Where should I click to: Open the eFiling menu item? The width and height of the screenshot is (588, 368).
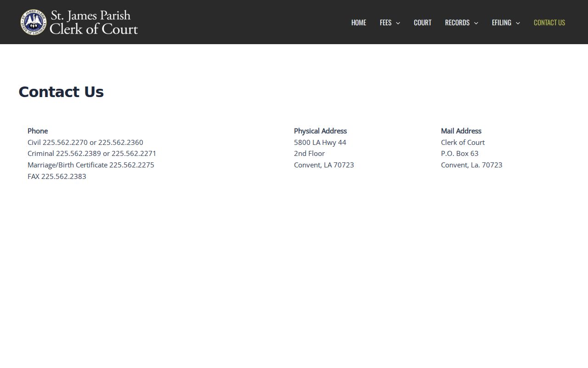click(502, 23)
